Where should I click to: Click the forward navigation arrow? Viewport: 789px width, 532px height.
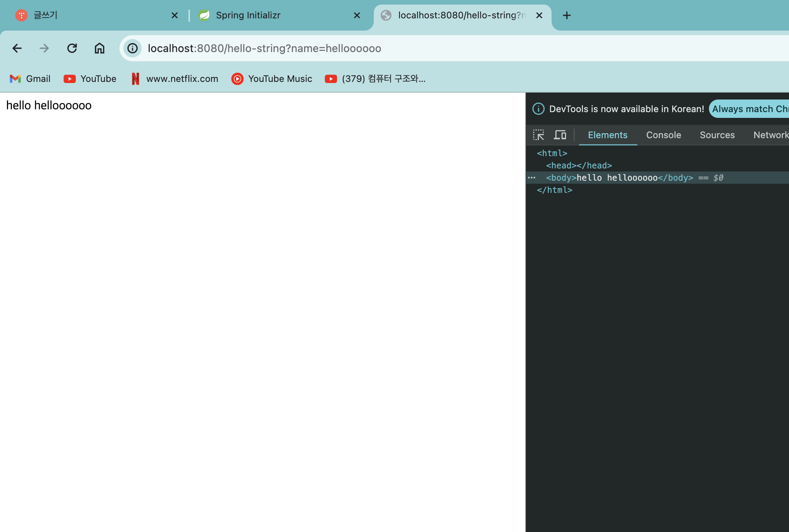point(44,48)
